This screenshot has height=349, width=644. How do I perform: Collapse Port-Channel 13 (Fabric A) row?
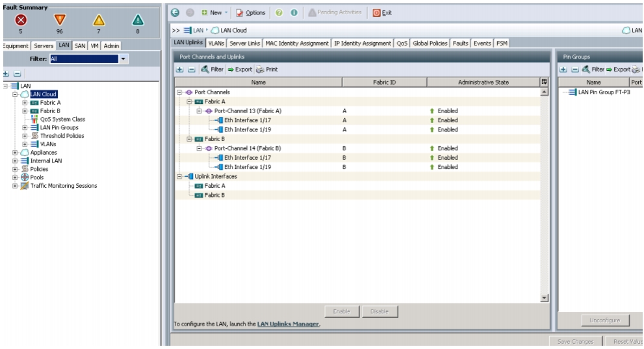pos(200,111)
